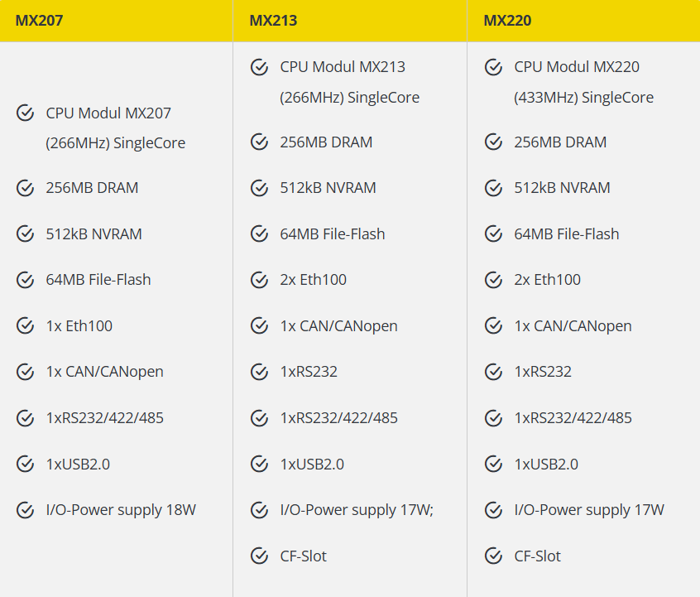Click checkmark beside I/O-Power supply 18W

point(25,510)
